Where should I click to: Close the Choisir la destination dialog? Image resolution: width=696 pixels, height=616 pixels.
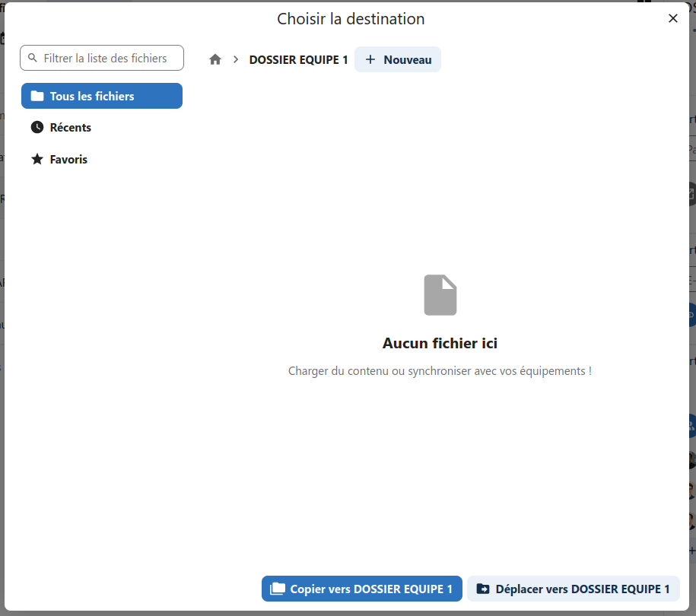coord(673,18)
